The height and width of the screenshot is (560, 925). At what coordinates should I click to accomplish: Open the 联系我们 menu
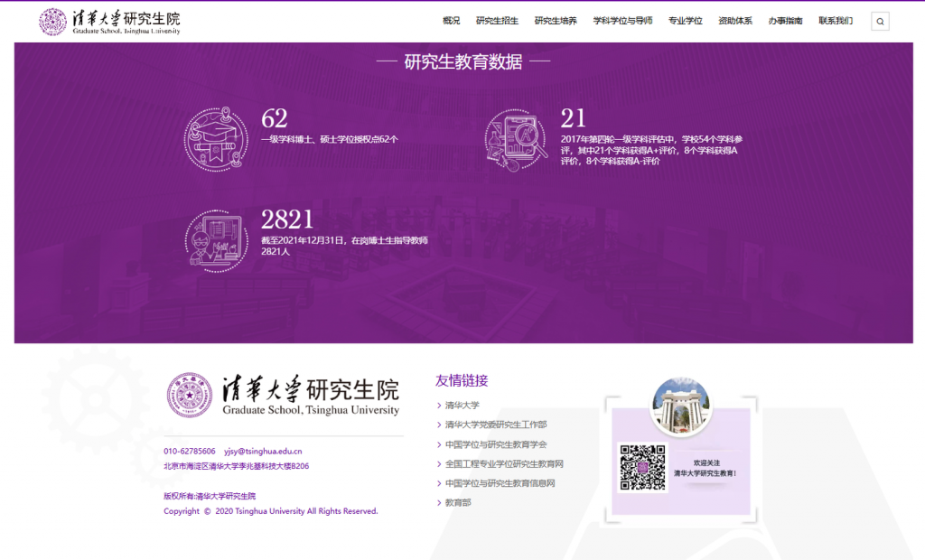click(836, 21)
